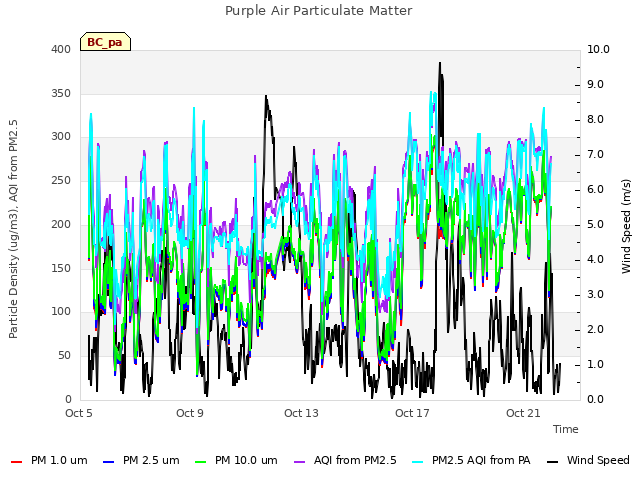Click the 350 left axis tick label
The image size is (640, 480).
tap(61, 93)
